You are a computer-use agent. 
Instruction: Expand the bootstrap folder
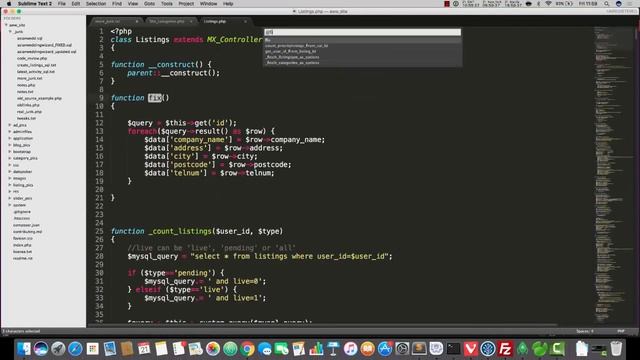[10, 151]
